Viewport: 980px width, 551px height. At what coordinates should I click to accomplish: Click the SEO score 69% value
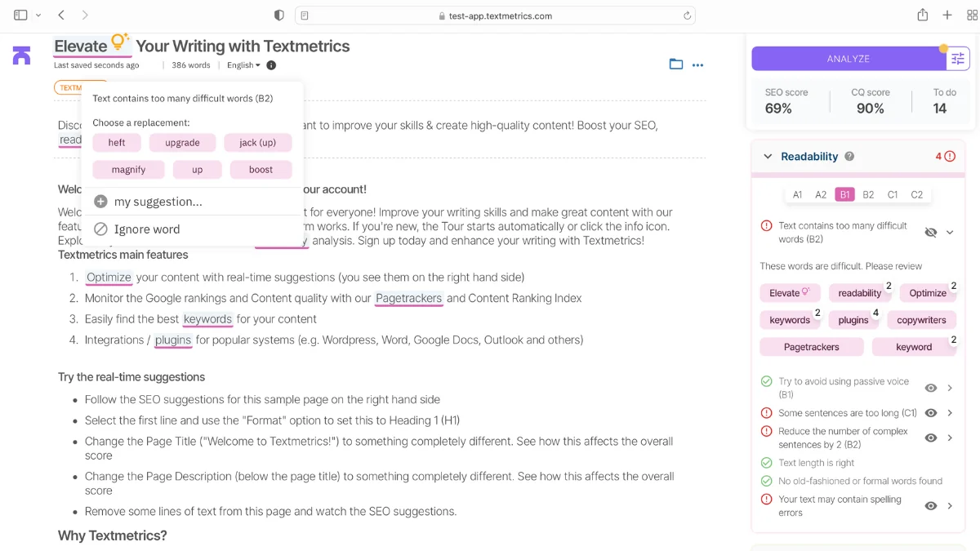[x=778, y=109]
